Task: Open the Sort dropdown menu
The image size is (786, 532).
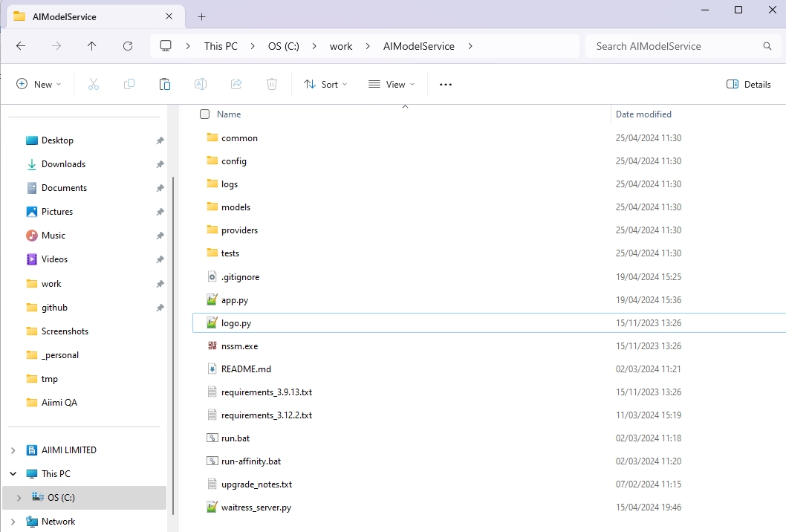Action: tap(326, 85)
